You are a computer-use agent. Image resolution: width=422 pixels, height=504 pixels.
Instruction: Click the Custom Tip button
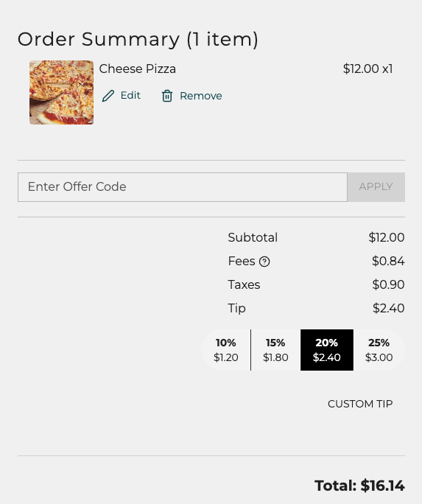(x=360, y=404)
